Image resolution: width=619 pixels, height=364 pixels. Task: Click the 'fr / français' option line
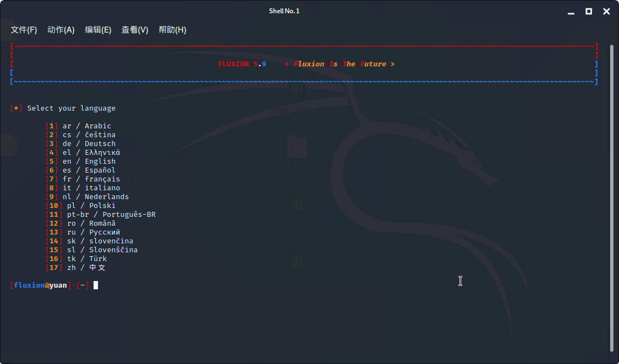tap(83, 179)
